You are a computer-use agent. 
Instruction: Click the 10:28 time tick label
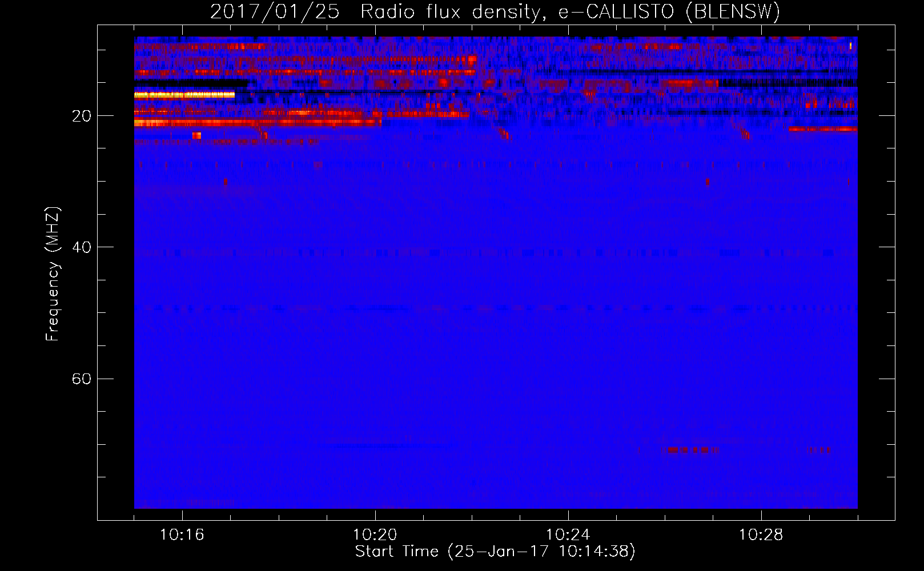click(x=761, y=535)
